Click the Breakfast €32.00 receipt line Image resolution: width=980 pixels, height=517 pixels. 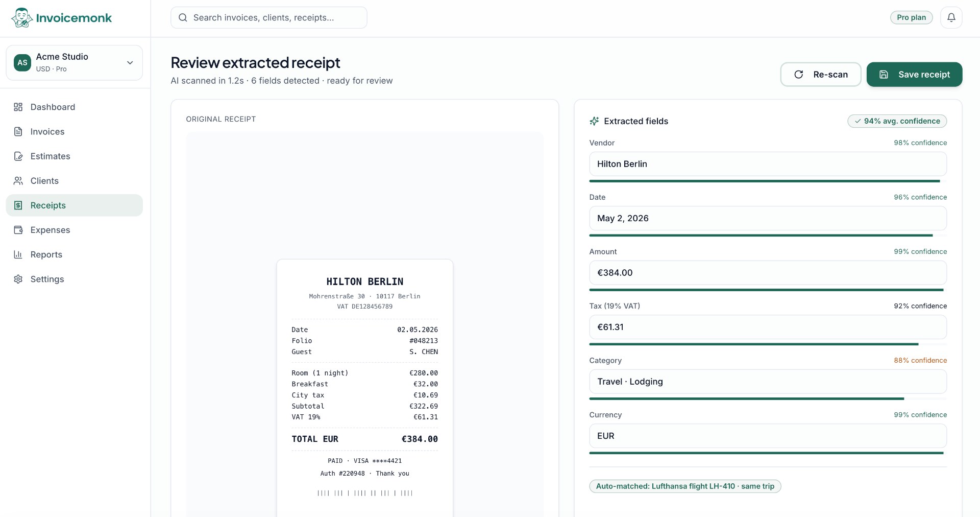coord(364,384)
